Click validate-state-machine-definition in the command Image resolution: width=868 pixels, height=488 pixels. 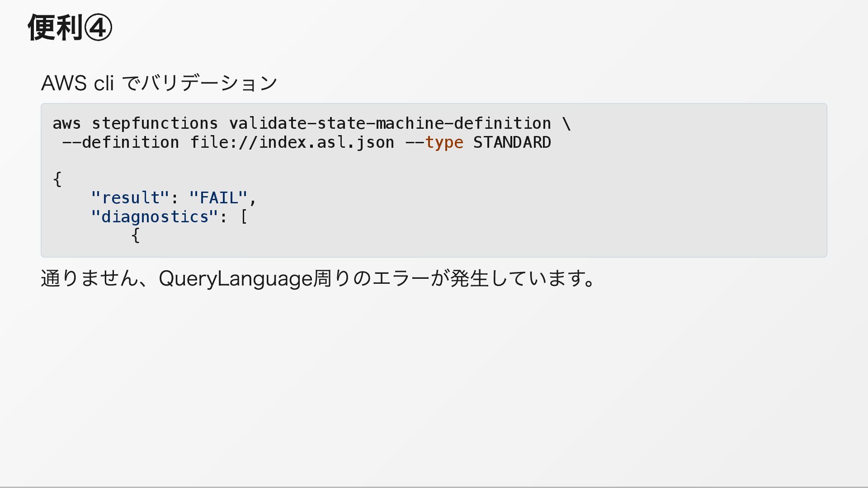pos(390,123)
